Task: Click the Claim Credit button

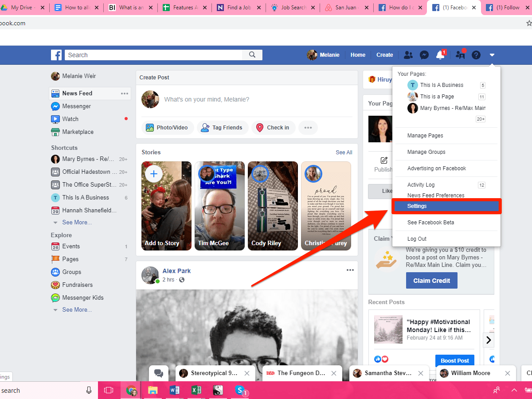Action: (x=432, y=281)
